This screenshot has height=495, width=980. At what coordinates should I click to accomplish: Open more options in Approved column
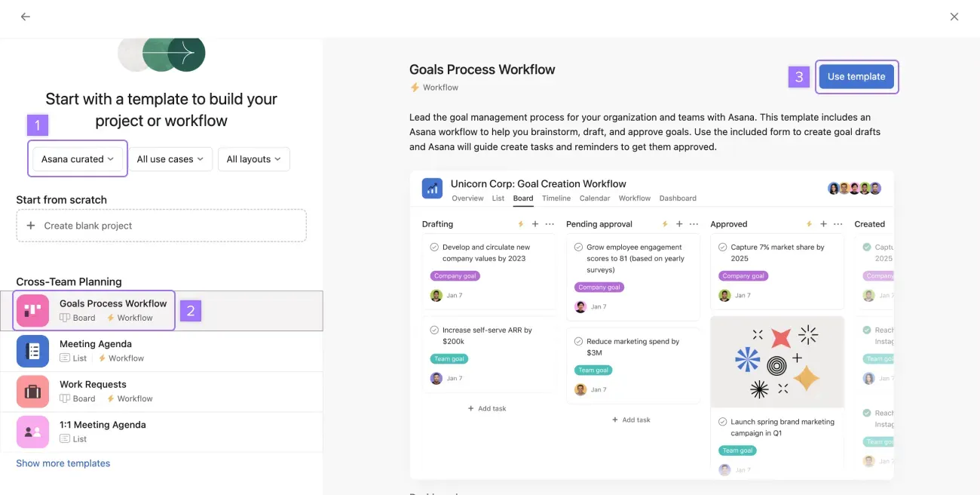(838, 224)
